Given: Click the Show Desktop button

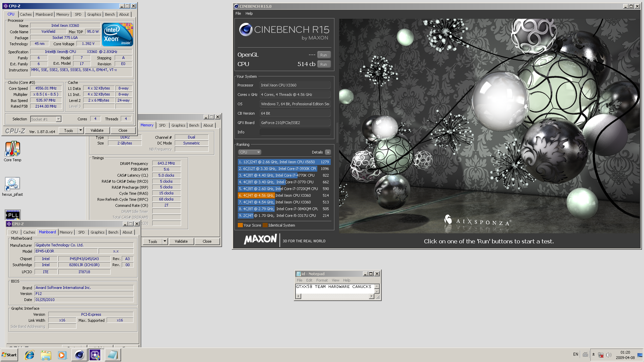Looking at the screenshot, I should click(640, 355).
